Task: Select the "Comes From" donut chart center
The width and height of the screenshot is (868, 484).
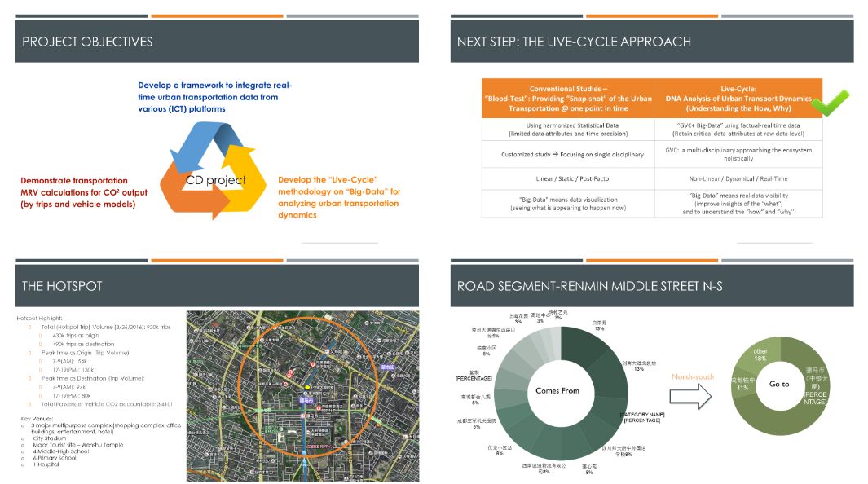Action: pyautogui.click(x=557, y=390)
